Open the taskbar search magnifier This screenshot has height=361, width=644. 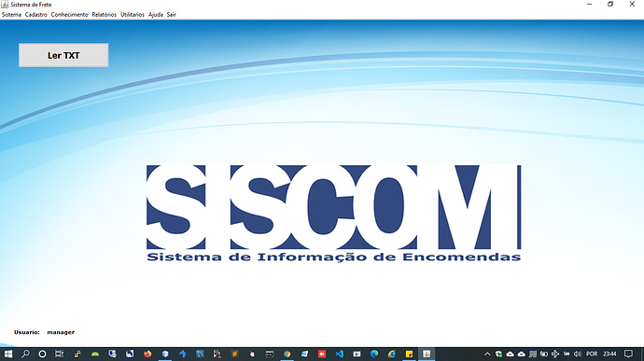25,354
